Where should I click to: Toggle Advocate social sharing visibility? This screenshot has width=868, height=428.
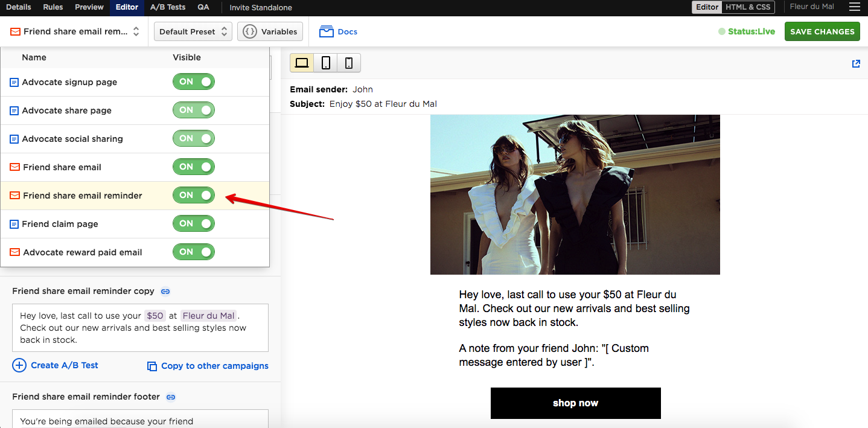194,138
